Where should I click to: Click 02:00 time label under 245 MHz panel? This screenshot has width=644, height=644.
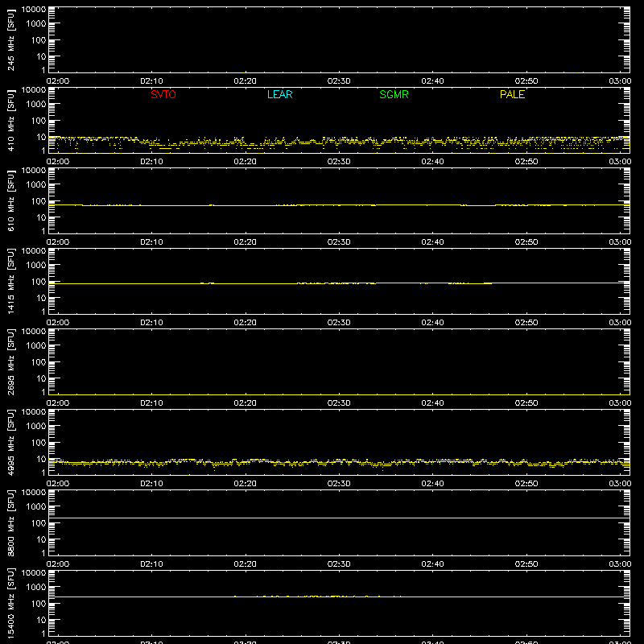pyautogui.click(x=58, y=81)
